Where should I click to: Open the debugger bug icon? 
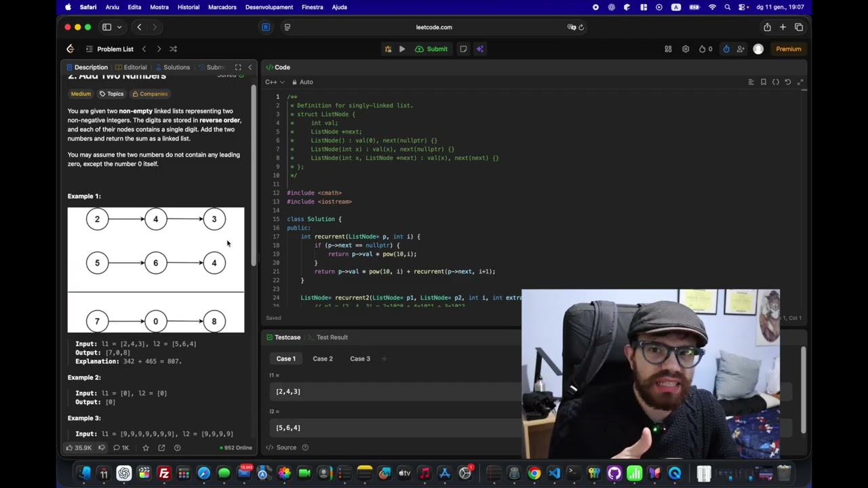click(388, 49)
